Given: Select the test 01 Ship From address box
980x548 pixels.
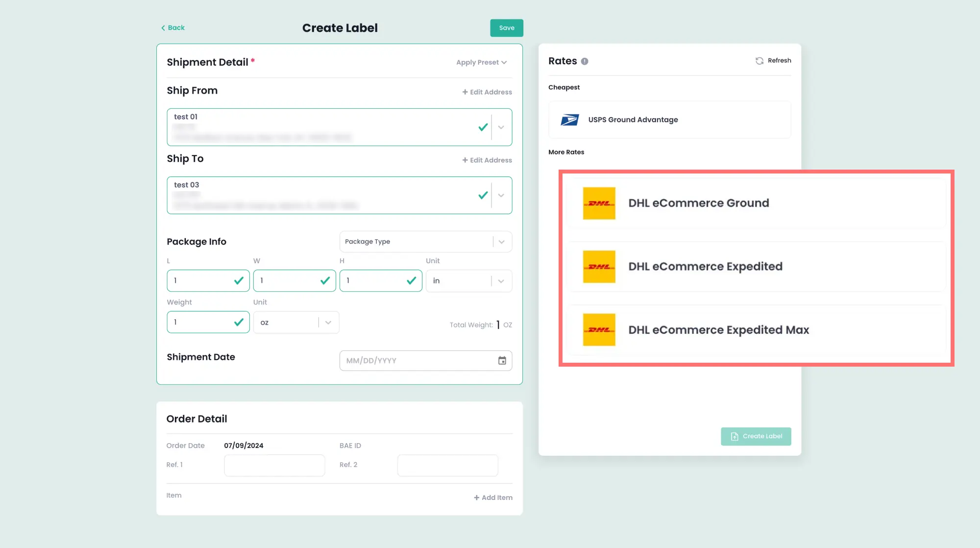Looking at the screenshot, I should pyautogui.click(x=339, y=127).
